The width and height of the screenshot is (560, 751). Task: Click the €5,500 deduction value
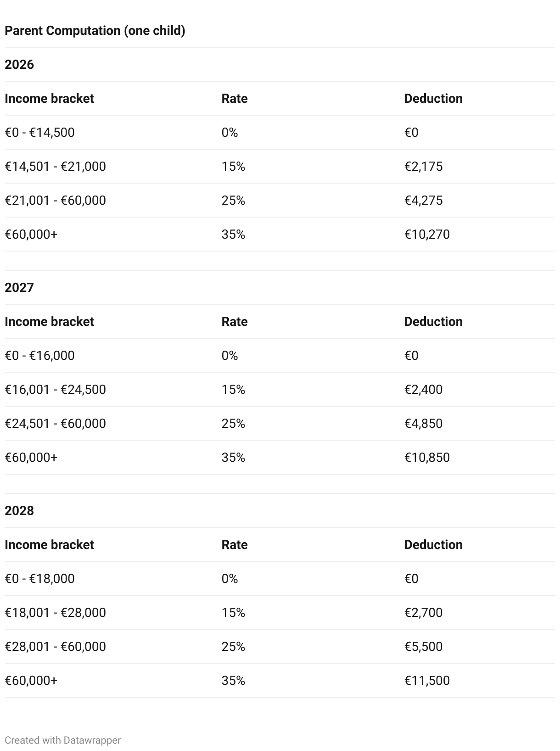(x=423, y=646)
